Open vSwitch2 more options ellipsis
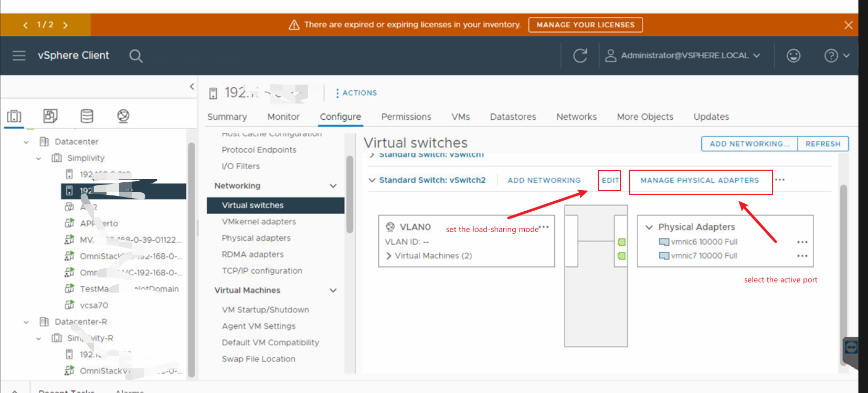Viewport: 868px width, 393px height. coord(780,180)
